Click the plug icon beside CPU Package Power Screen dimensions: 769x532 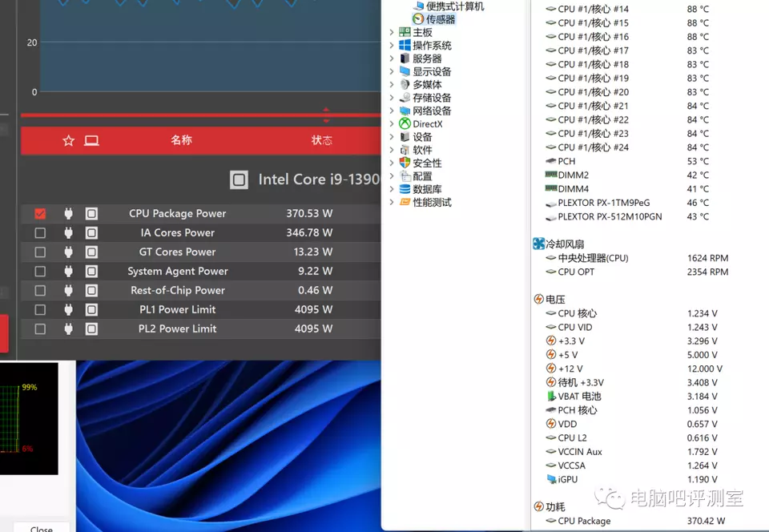68,214
